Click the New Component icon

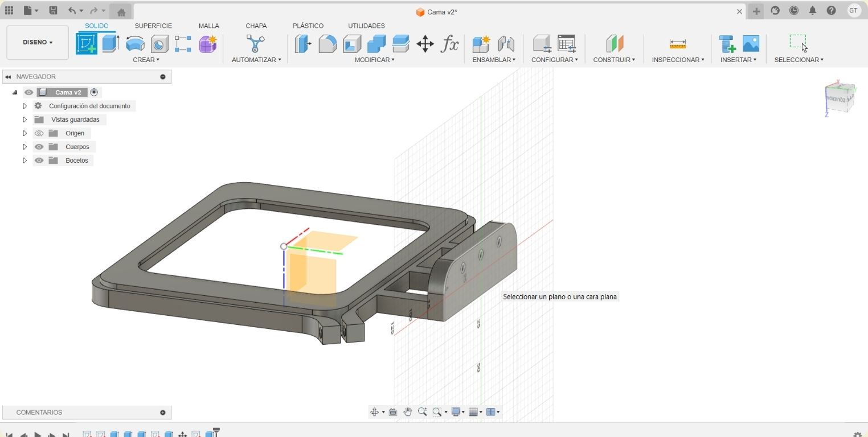481,44
